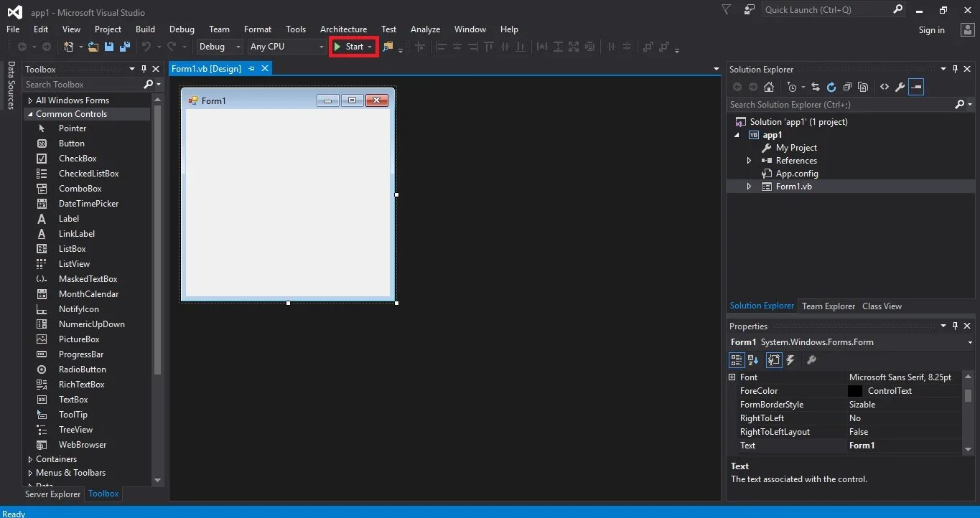Click the Events lightning bolt icon in Properties
980x518 pixels.
[x=790, y=360]
